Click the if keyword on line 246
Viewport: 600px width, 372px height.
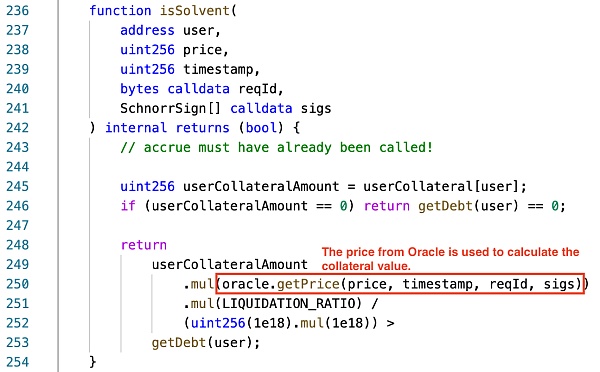pos(128,206)
